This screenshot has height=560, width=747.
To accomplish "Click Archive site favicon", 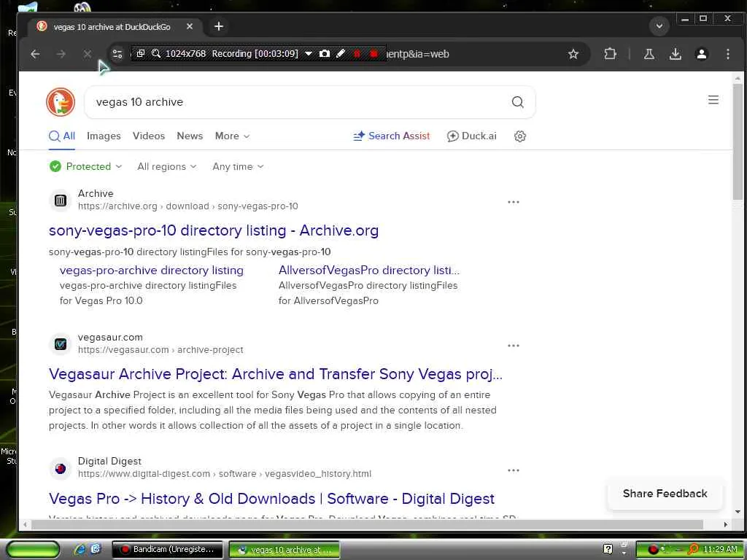I will [61, 201].
